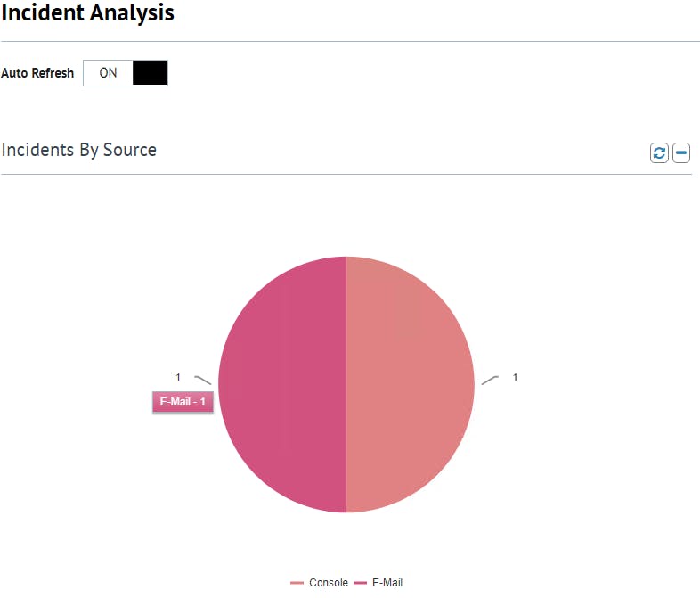Viewport: 700px width, 598px height.
Task: Select the Console pie slice
Action: coord(410,385)
